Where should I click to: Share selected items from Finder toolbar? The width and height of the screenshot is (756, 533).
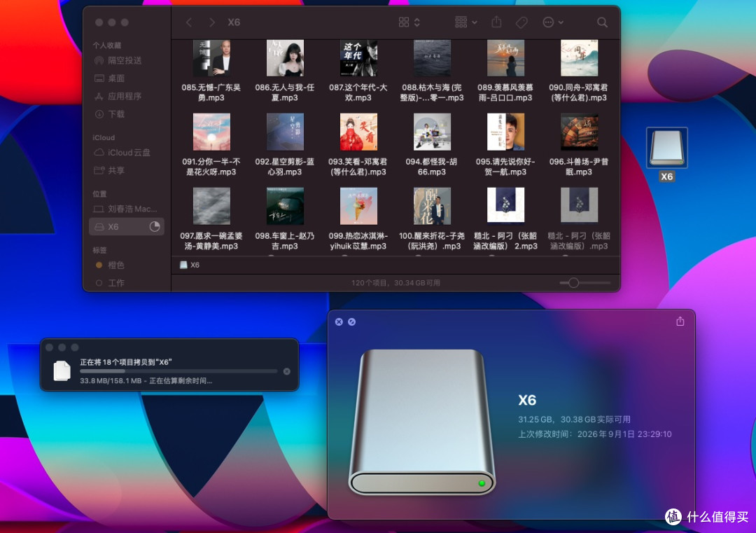(496, 22)
